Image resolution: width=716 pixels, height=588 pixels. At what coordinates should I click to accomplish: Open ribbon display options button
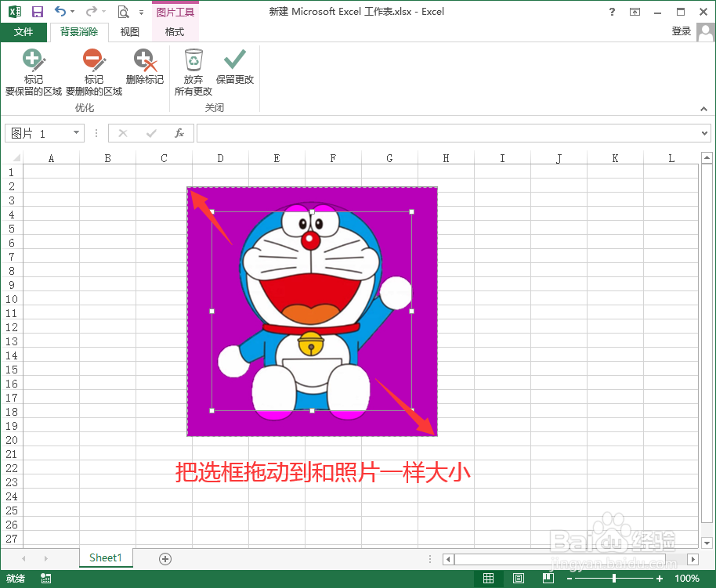(x=635, y=12)
